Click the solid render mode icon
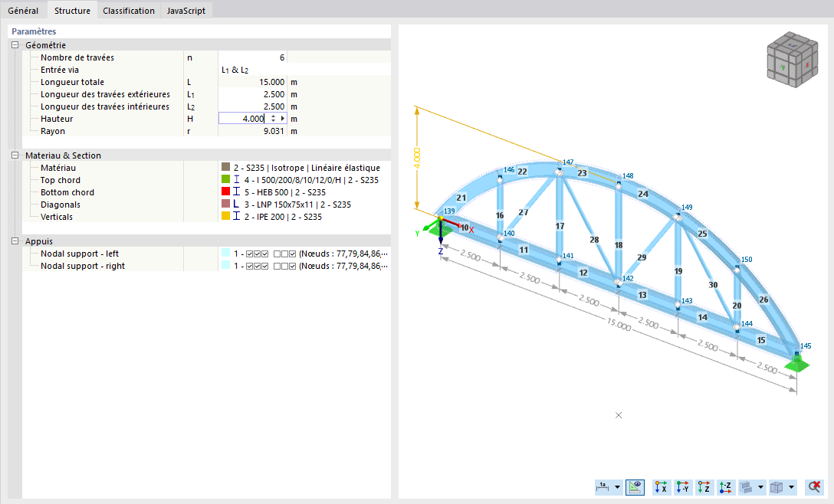834x504 pixels. point(747,486)
